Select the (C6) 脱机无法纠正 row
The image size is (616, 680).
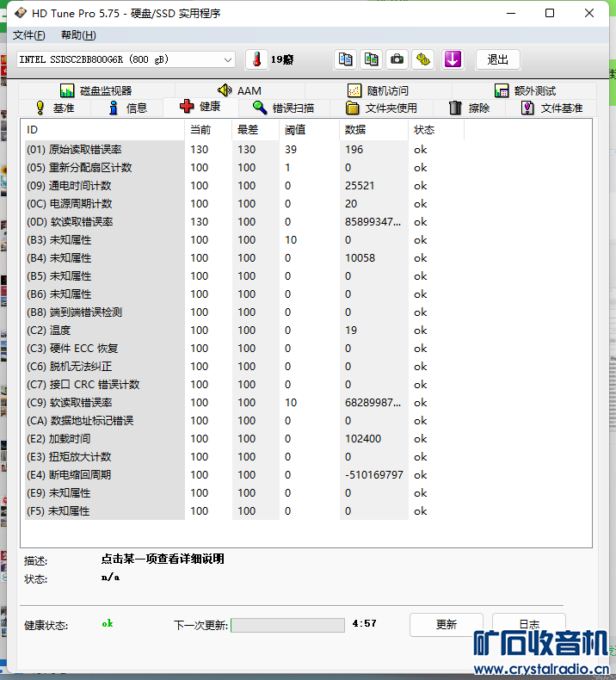click(x=244, y=367)
